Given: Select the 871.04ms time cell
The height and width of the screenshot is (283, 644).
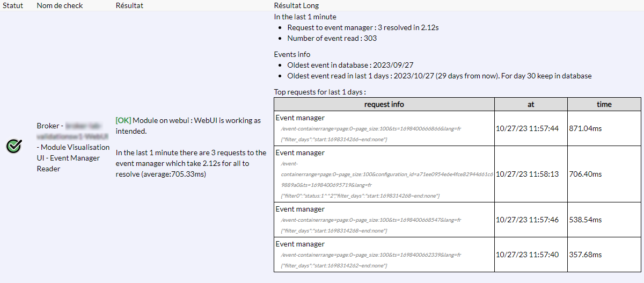Looking at the screenshot, I should [x=585, y=128].
